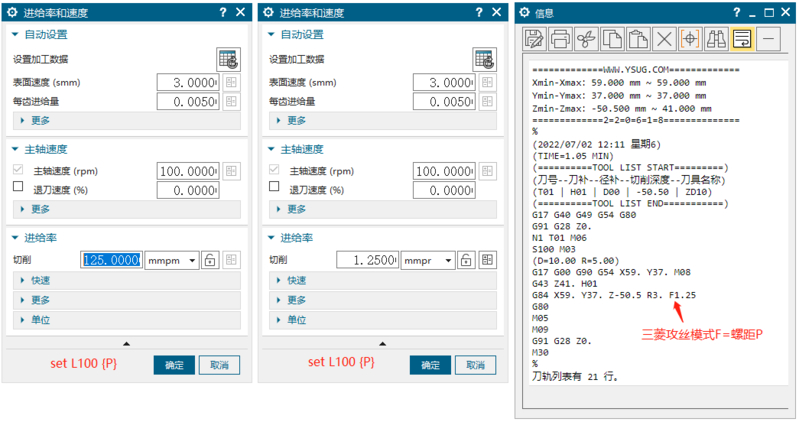
Task: Toggle the highlighted word wrap icon in 信息 toolbar
Action: (x=742, y=39)
